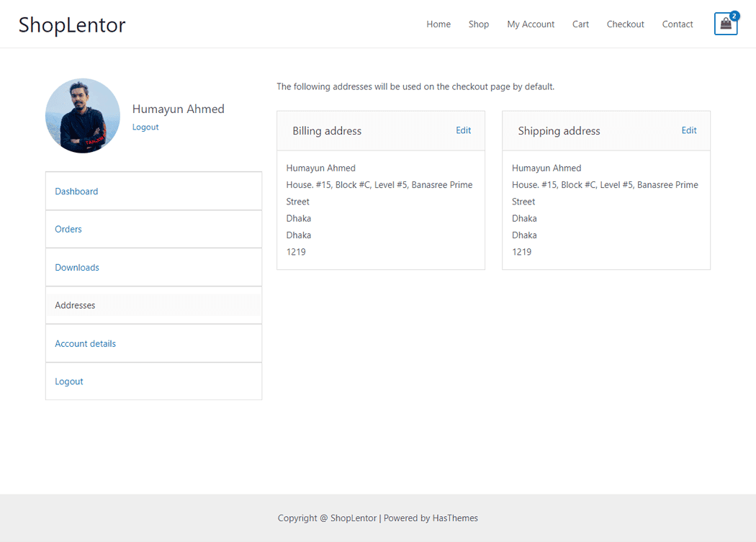Open Cart from the top navigation
The width and height of the screenshot is (756, 542).
click(580, 24)
